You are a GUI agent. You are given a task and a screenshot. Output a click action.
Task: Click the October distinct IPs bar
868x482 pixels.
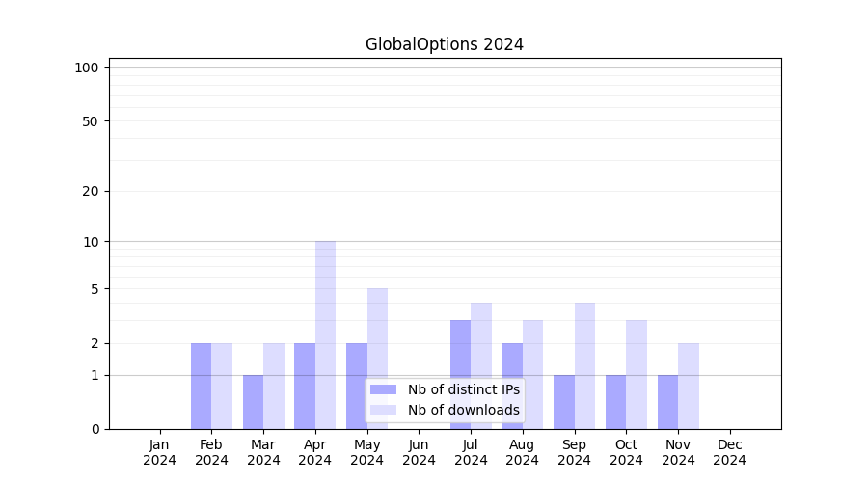point(615,402)
